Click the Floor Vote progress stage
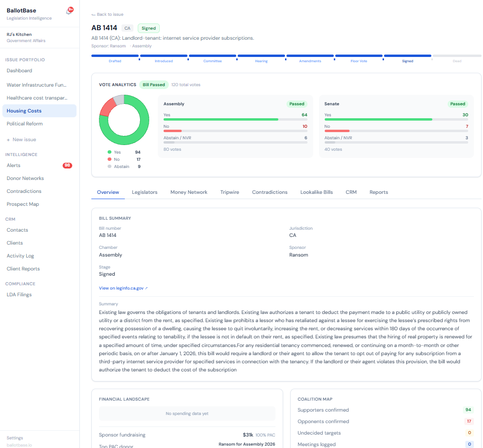Screen dimensions: 483x448 (359, 58)
